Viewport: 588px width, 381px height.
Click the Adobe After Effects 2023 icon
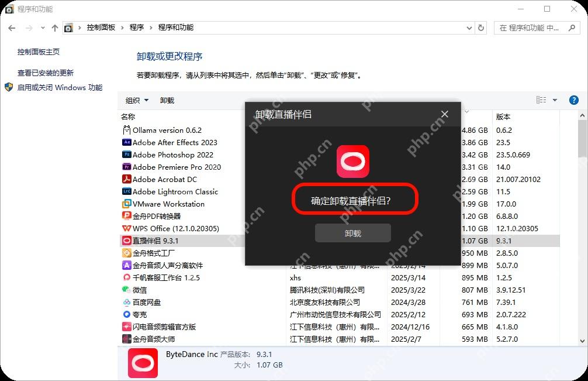pyautogui.click(x=127, y=142)
